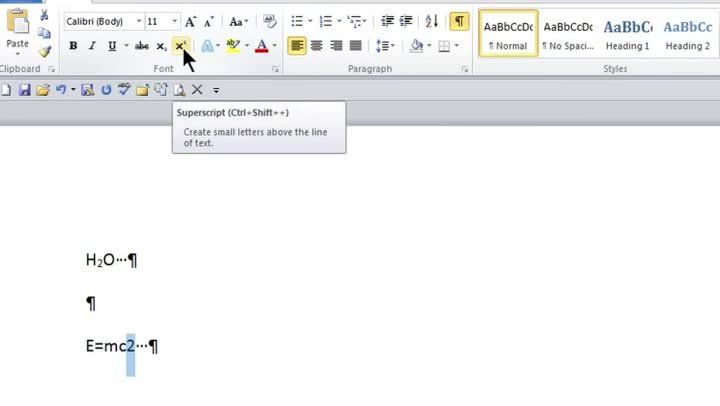Expand the underline style dropdown arrow
Viewport: 720px width, 406px height.
(126, 46)
